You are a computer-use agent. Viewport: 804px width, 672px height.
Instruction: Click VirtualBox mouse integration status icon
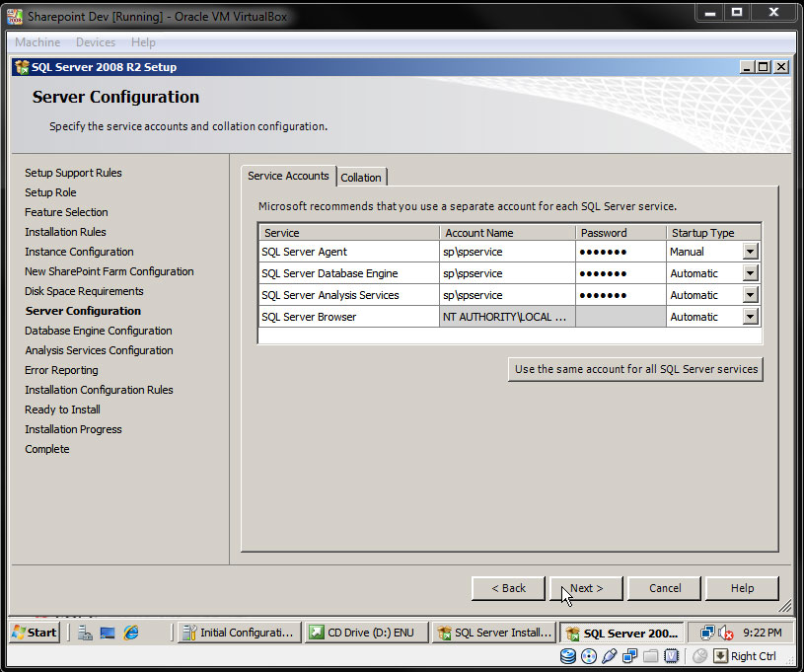(699, 656)
